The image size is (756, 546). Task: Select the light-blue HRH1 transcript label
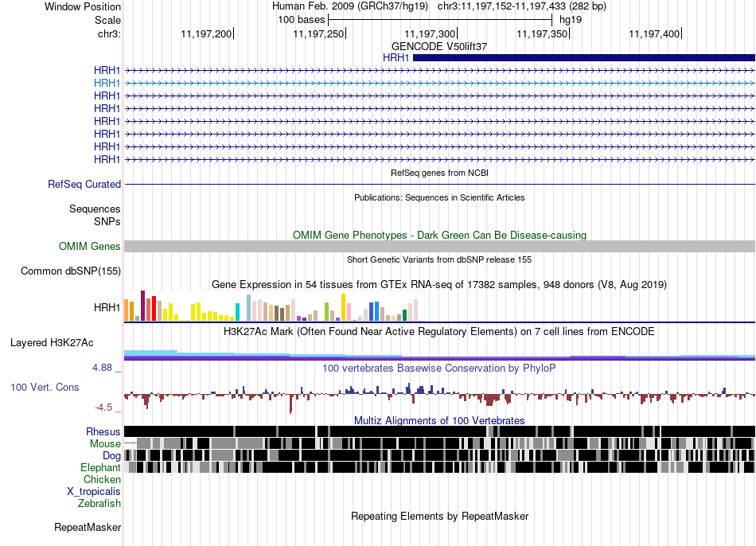coord(107,83)
